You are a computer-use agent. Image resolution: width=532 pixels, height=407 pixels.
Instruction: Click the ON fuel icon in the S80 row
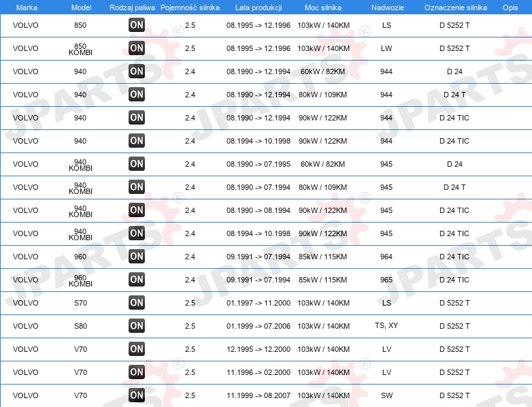point(137,326)
